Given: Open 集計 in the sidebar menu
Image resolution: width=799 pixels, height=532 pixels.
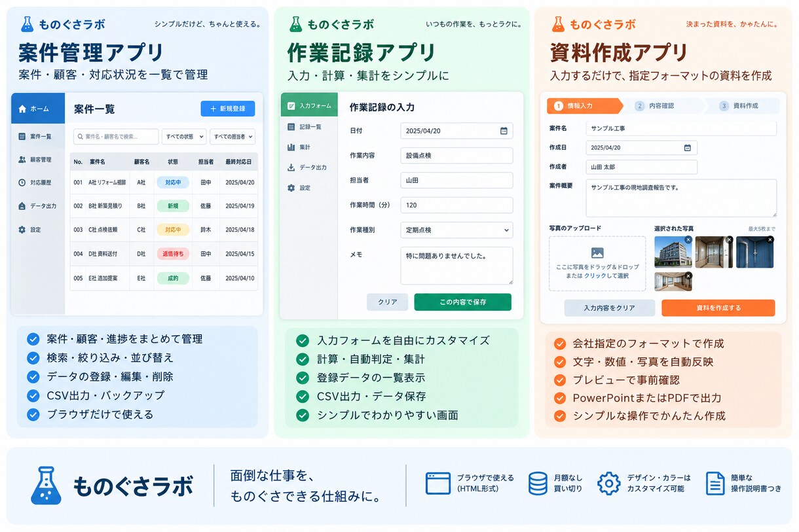Looking at the screenshot, I should pyautogui.click(x=309, y=147).
